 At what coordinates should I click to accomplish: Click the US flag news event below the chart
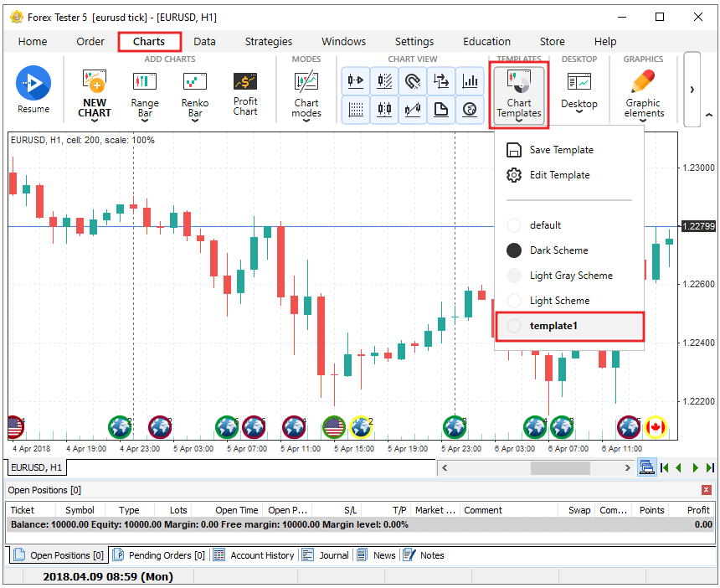334,427
